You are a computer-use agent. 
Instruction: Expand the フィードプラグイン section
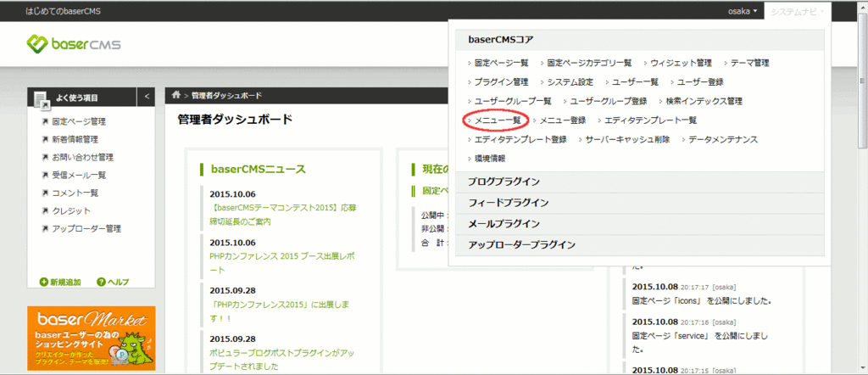pos(639,203)
